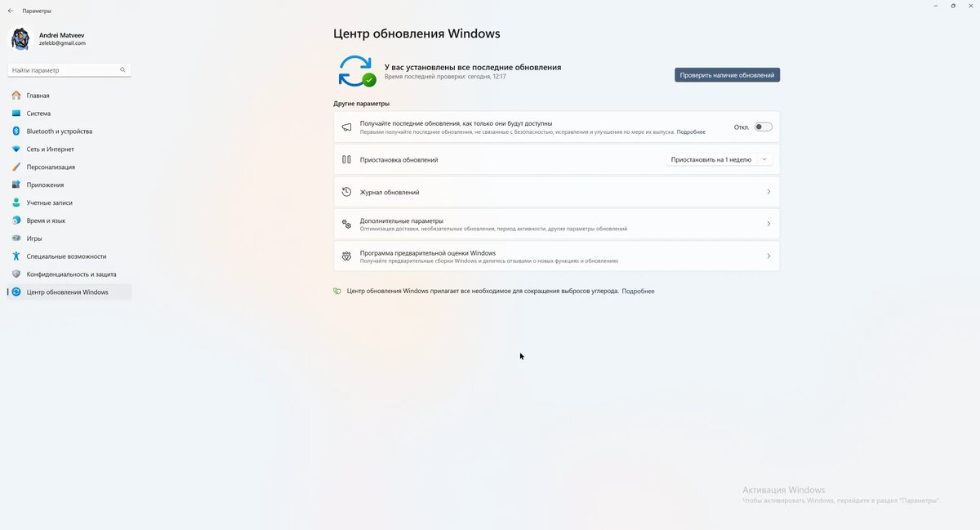
Task: Click the Персонализация brush icon
Action: 16,167
